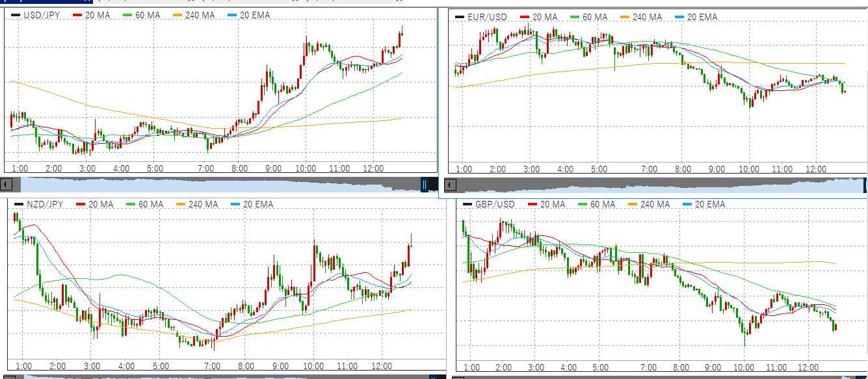The width and height of the screenshot is (868, 379).
Task: Toggle 60 MA in USD/JPY legend
Action: (x=143, y=15)
